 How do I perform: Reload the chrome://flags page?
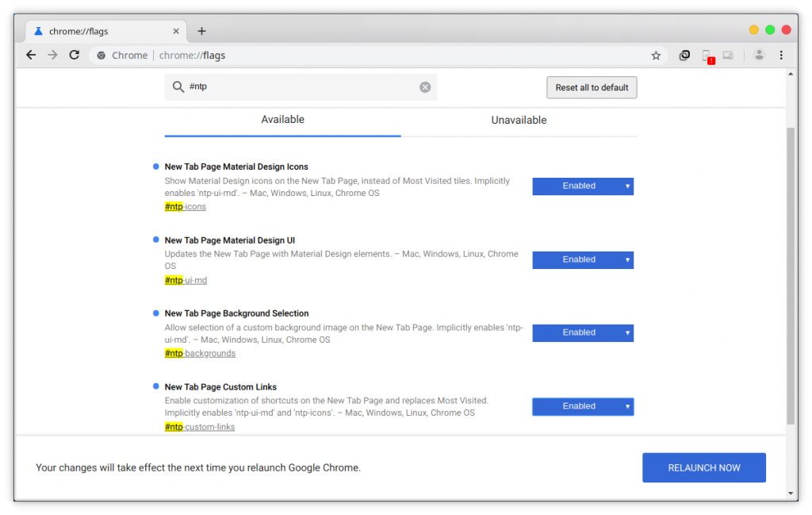pos(75,55)
